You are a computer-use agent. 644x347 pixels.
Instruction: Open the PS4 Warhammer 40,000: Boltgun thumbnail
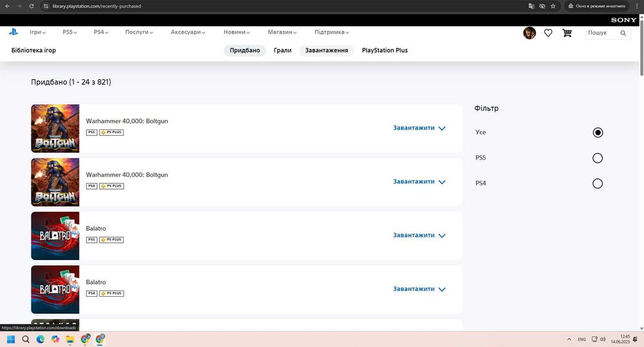pos(55,182)
